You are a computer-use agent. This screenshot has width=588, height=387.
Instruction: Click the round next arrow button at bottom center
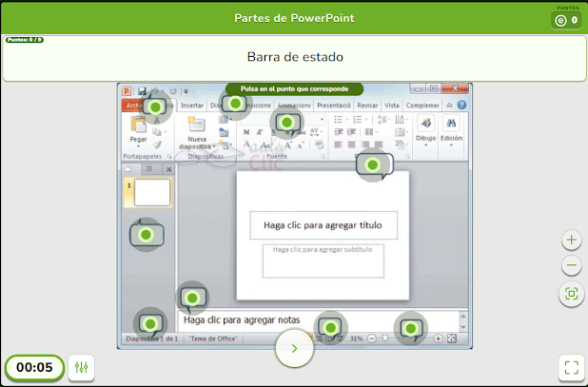pyautogui.click(x=294, y=348)
